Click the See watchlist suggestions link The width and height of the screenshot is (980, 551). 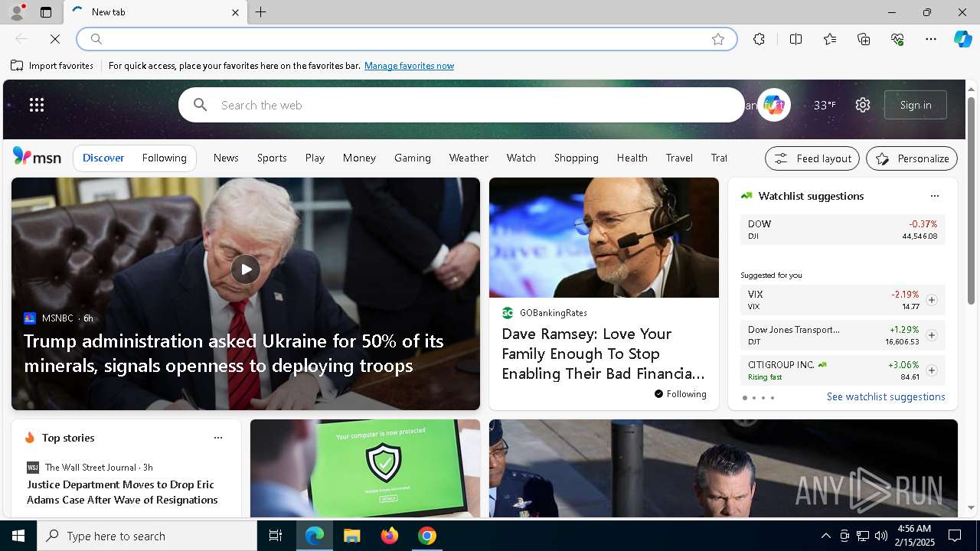[x=886, y=396]
